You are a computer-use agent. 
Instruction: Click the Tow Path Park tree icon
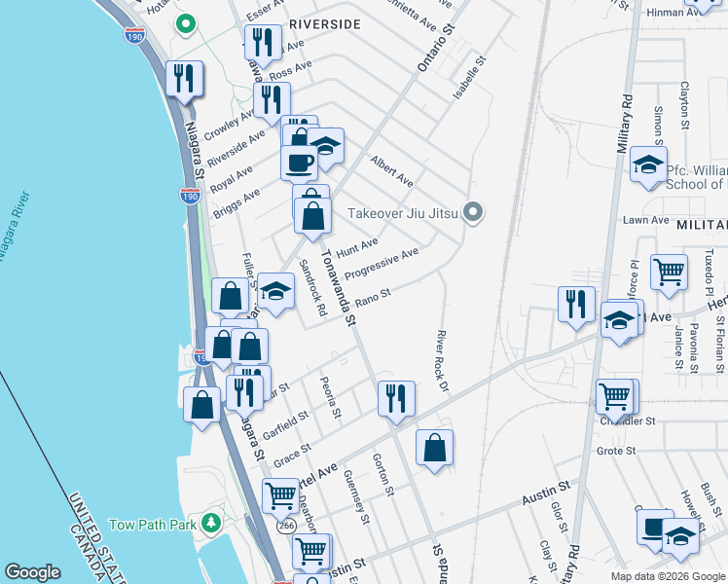(x=211, y=524)
